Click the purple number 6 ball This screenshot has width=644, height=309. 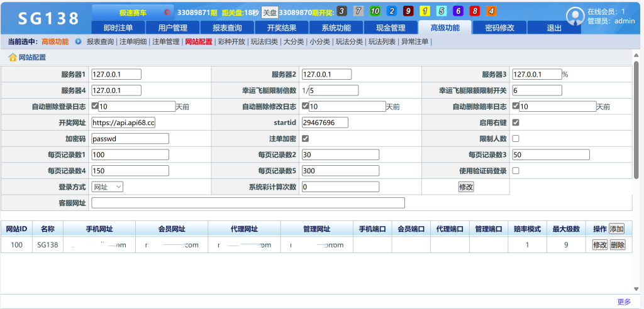point(458,11)
